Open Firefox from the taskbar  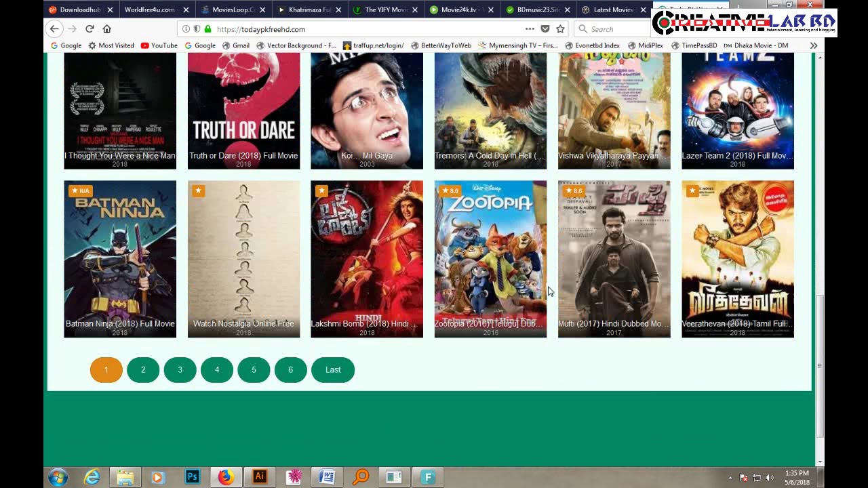pos(226,477)
